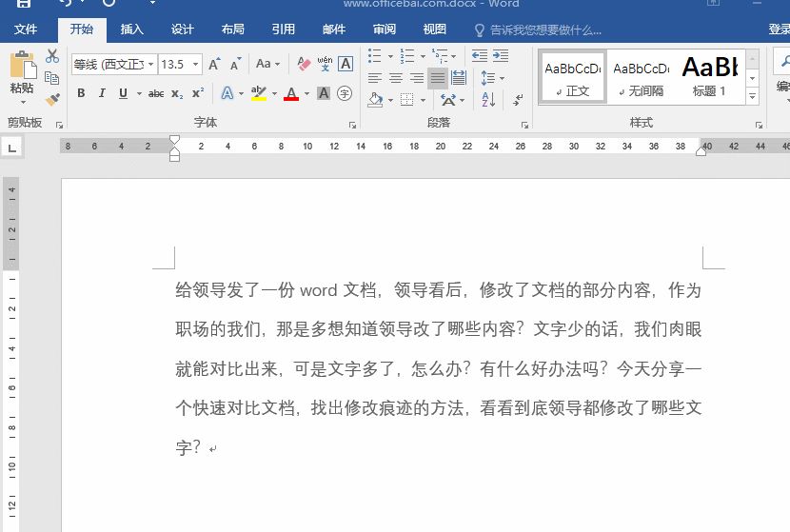Toggle italic formatting
The height and width of the screenshot is (532, 790).
[x=102, y=93]
